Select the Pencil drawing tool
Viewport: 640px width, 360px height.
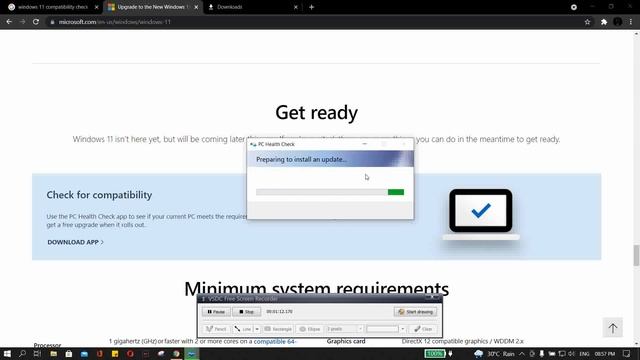coord(216,329)
